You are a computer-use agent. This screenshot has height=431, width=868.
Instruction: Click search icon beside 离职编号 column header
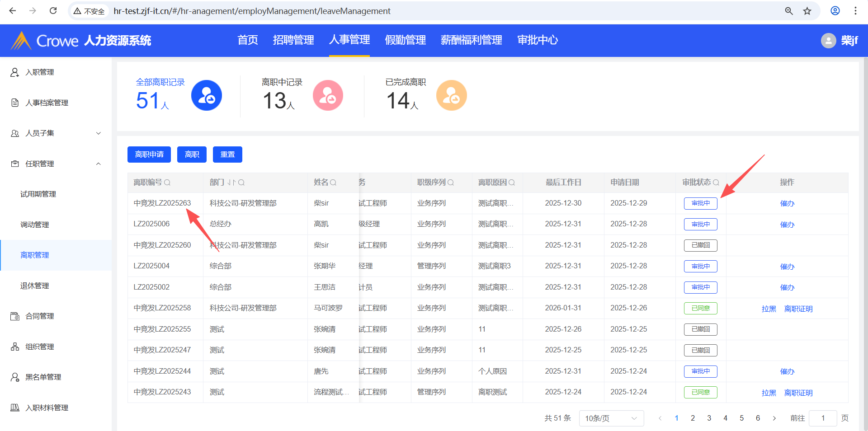(167, 183)
